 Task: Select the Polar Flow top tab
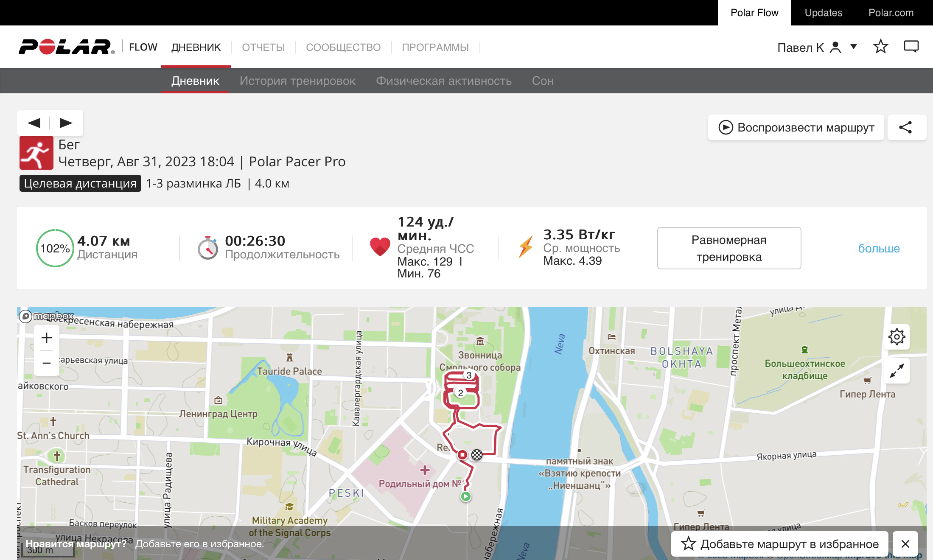coord(754,13)
